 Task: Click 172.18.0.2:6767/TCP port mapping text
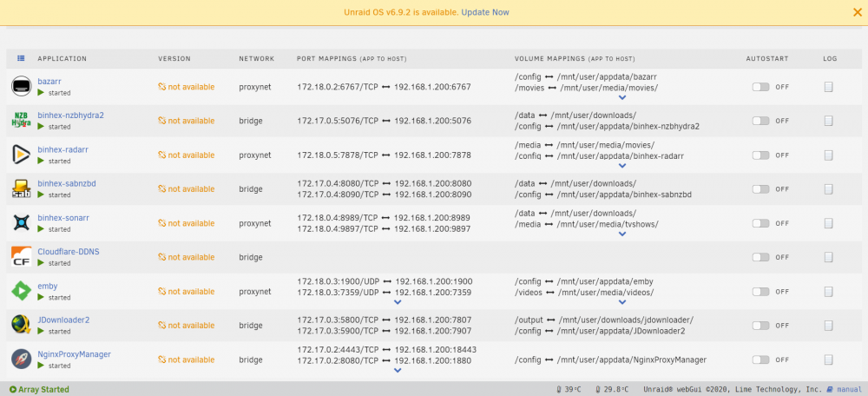337,87
